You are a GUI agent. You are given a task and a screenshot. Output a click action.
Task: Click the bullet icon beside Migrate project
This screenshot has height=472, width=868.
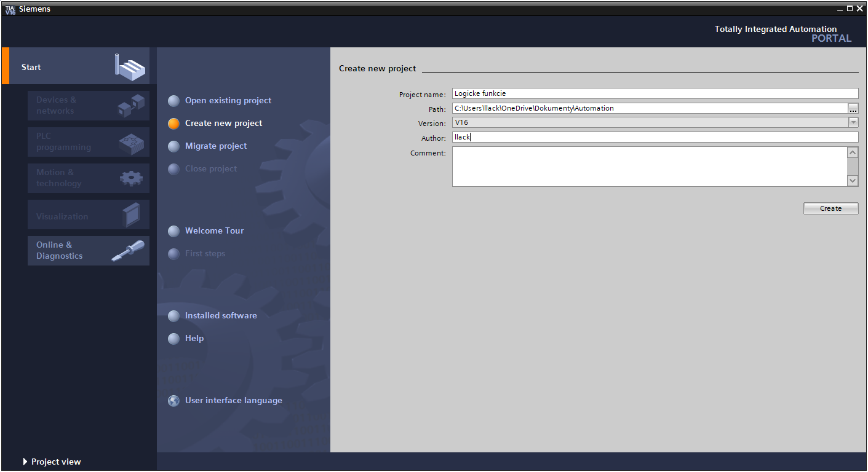click(174, 146)
